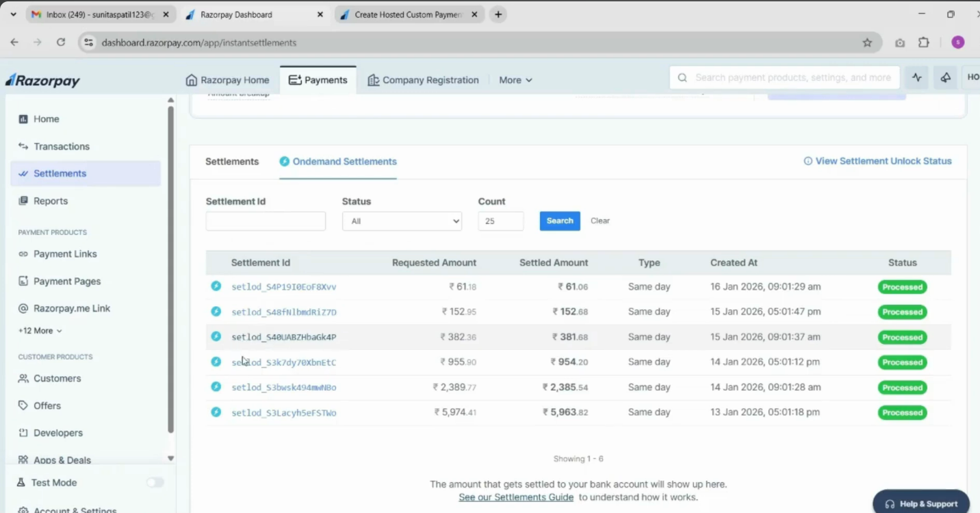The image size is (980, 513).
Task: Click the Reports sidebar icon
Action: (x=23, y=201)
